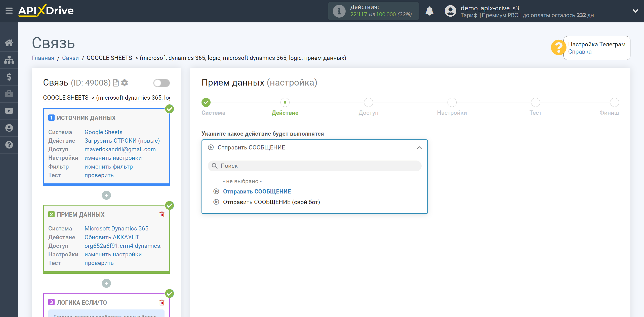Click изменить фильтр link
The height and width of the screenshot is (317, 644).
click(x=109, y=167)
